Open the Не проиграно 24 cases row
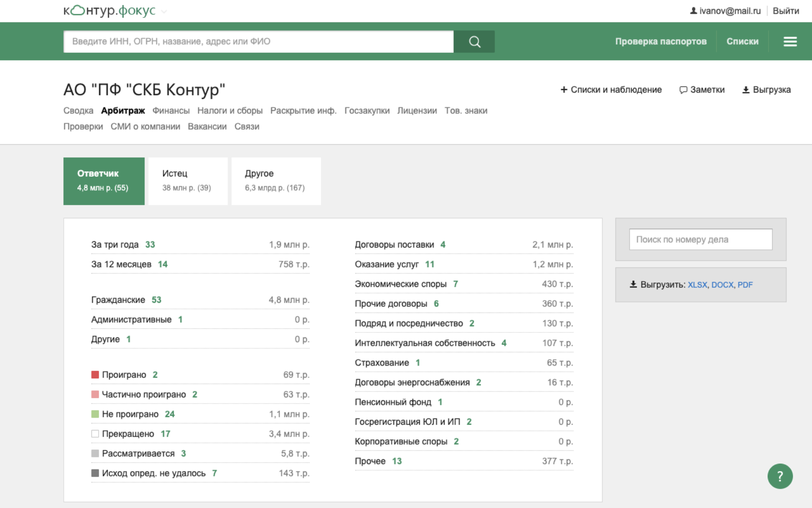This screenshot has height=508, width=812. (x=200, y=414)
